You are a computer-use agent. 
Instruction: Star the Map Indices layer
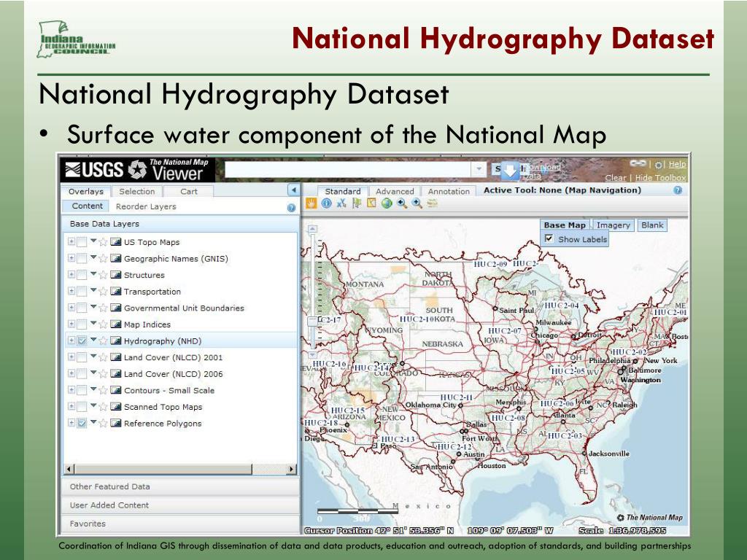(x=103, y=324)
